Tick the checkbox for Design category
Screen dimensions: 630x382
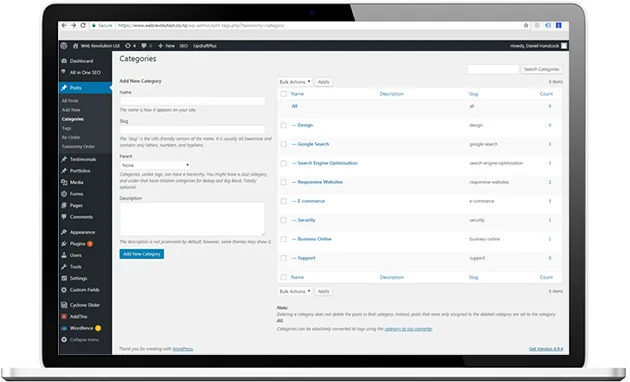tap(284, 125)
